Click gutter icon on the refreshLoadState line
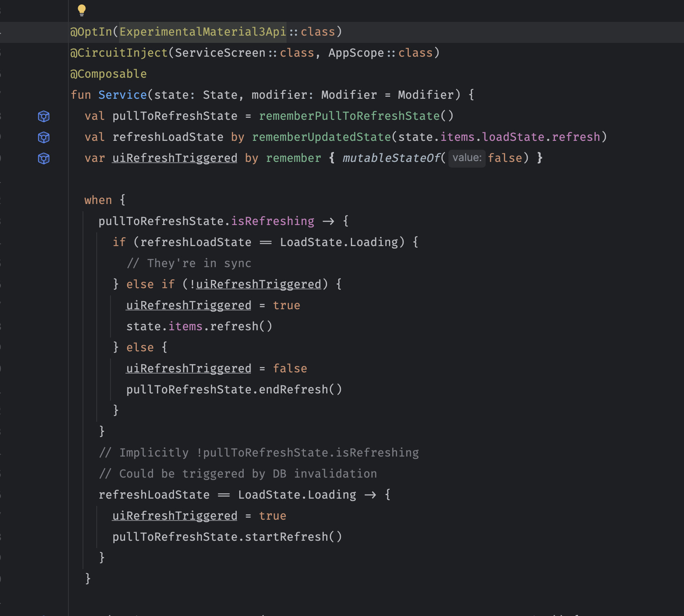 (44, 138)
